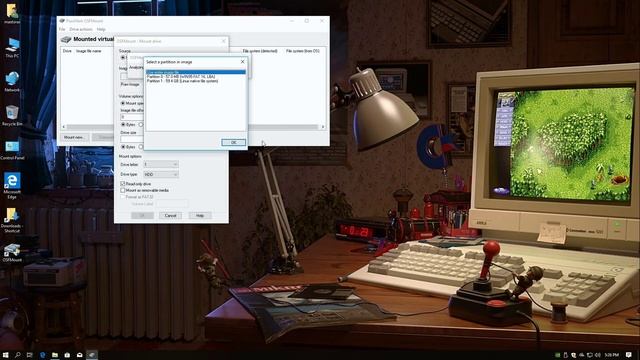Click the Volume Label input field
Viewport: 640px width, 360px height.
pos(171,203)
